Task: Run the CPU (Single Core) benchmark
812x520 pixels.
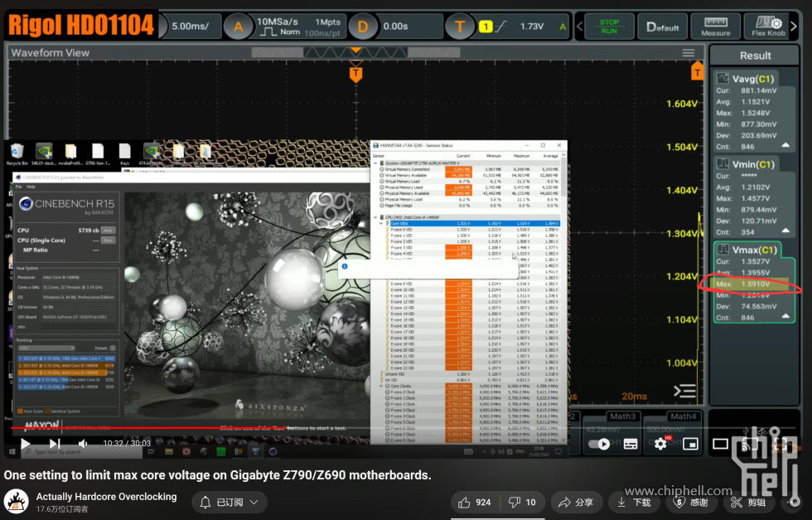Action: [x=108, y=241]
